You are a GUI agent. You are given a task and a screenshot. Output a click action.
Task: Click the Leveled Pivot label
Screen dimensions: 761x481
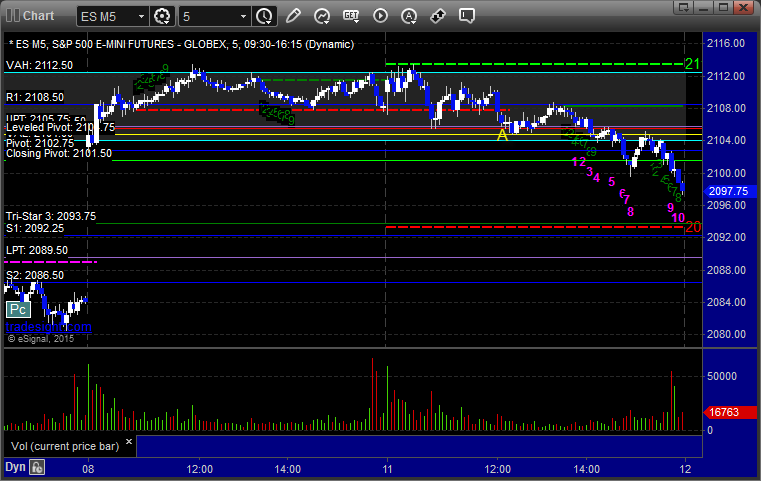click(x=61, y=127)
